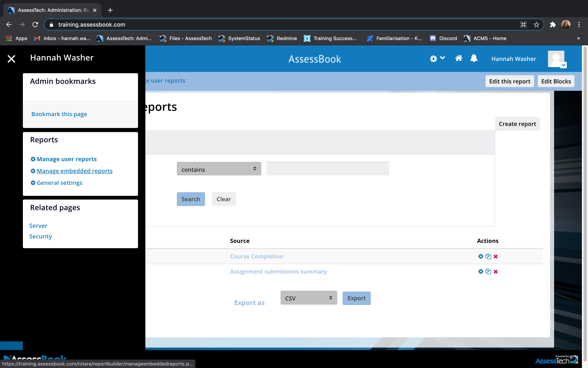The height and width of the screenshot is (368, 588).
Task: Open the Course Completion source link
Action: (257, 256)
